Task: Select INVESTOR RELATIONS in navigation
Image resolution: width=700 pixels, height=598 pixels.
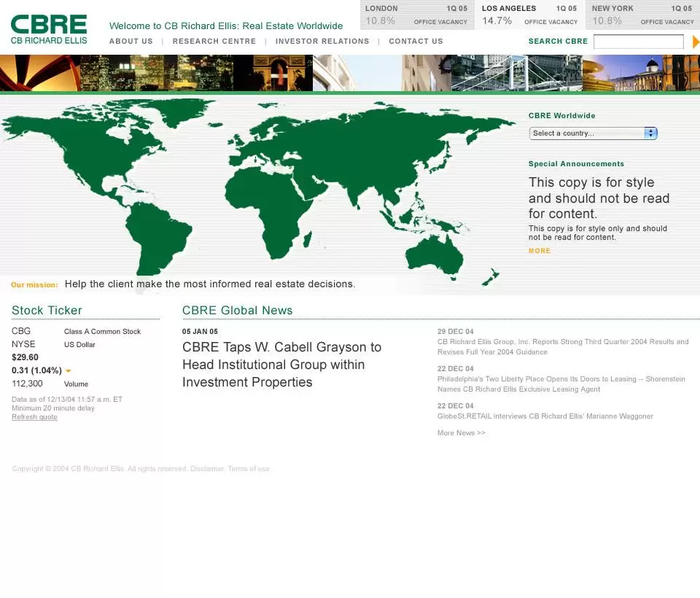Action: (322, 42)
